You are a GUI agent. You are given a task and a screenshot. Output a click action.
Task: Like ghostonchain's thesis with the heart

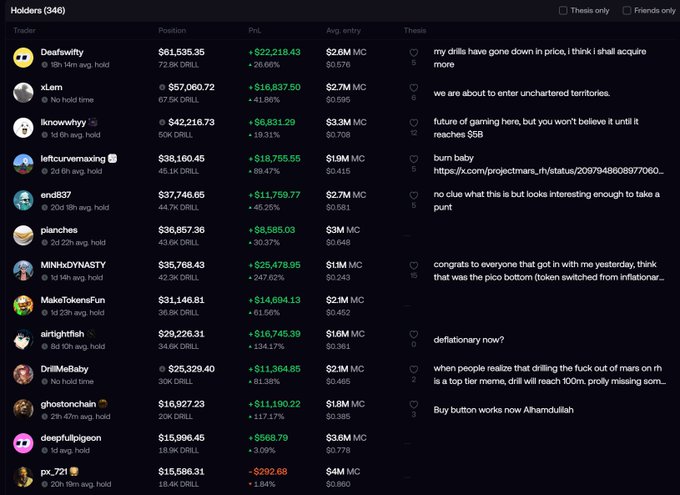(414, 404)
